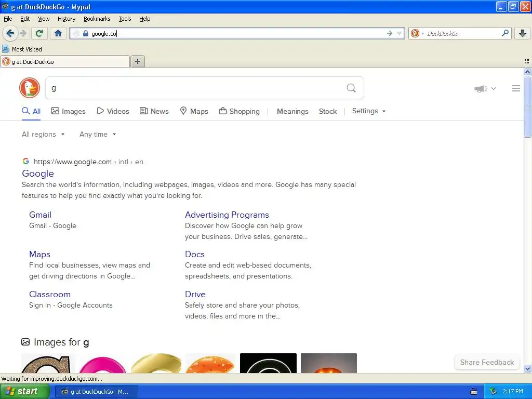Open the Help menu
The width and height of the screenshot is (532, 399).
pos(144,19)
